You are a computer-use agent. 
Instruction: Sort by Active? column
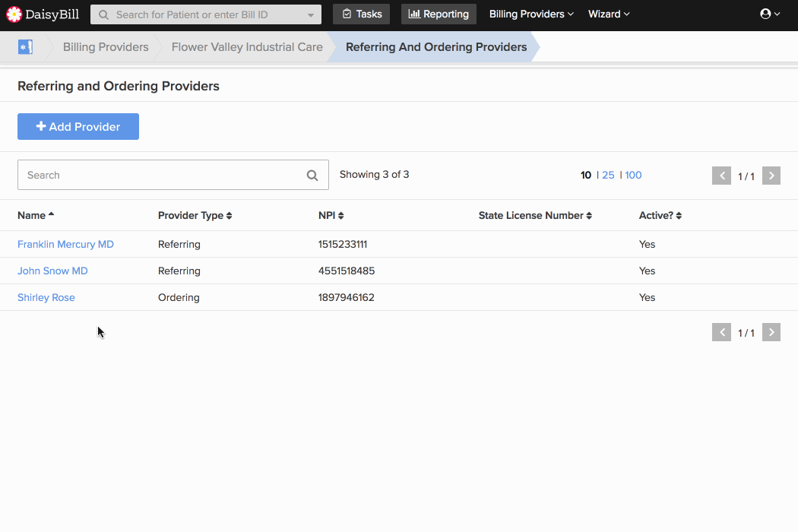(660, 215)
